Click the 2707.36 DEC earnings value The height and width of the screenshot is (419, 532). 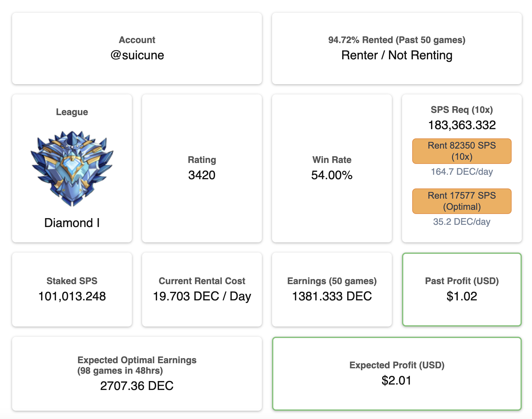[137, 386]
